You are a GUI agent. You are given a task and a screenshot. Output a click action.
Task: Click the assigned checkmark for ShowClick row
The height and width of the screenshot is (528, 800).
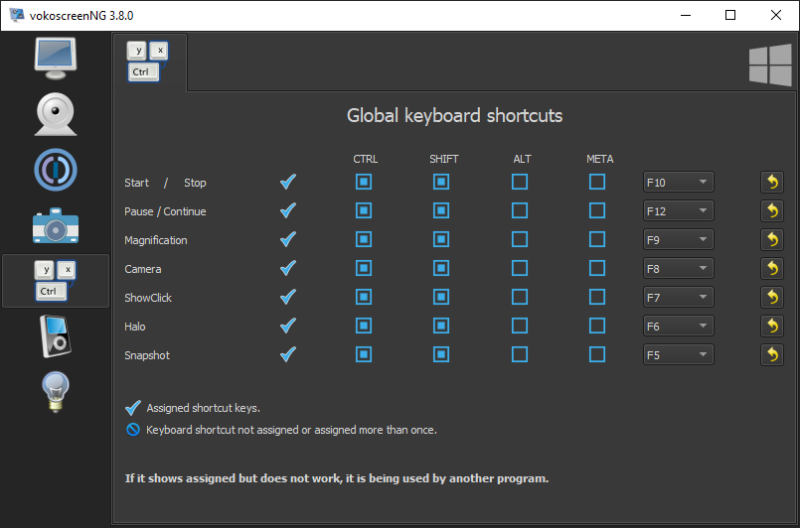tap(288, 296)
